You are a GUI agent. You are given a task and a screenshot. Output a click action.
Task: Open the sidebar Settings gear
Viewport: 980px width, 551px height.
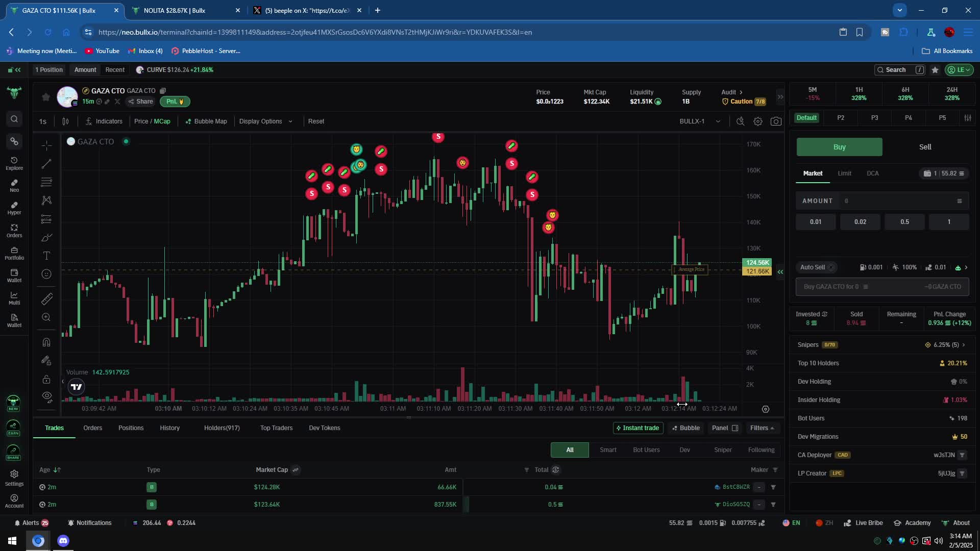(14, 478)
